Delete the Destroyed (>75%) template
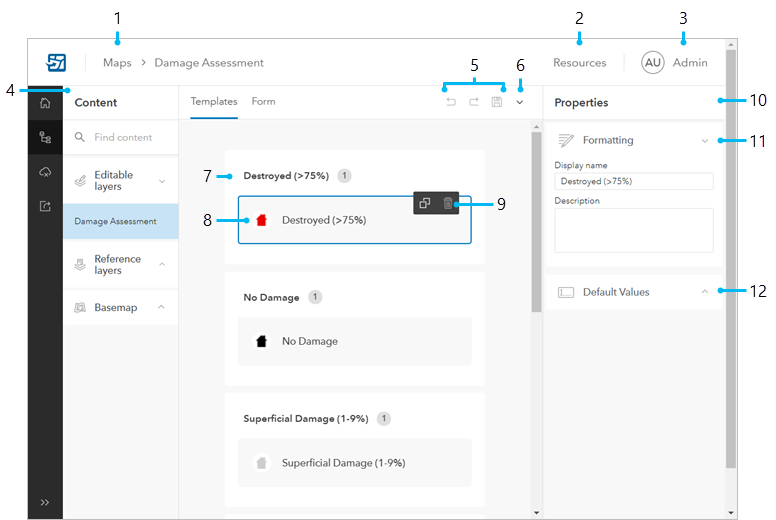The width and height of the screenshot is (776, 520). tap(447, 203)
